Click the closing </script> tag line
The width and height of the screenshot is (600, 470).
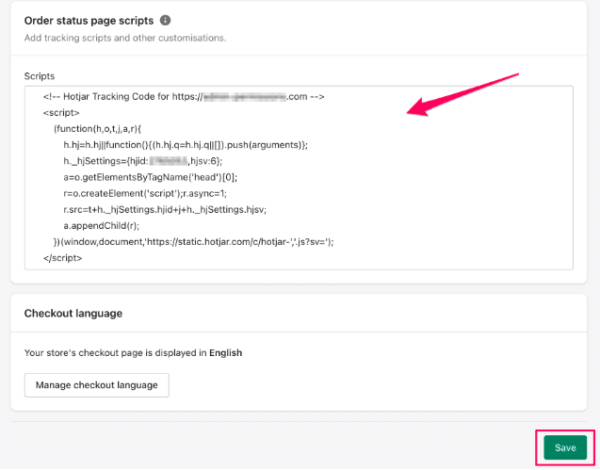pyautogui.click(x=62, y=258)
